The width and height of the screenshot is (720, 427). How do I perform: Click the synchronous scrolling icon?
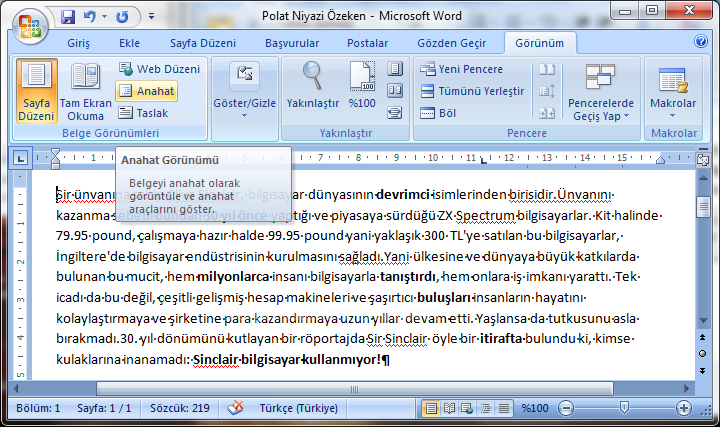[x=547, y=91]
